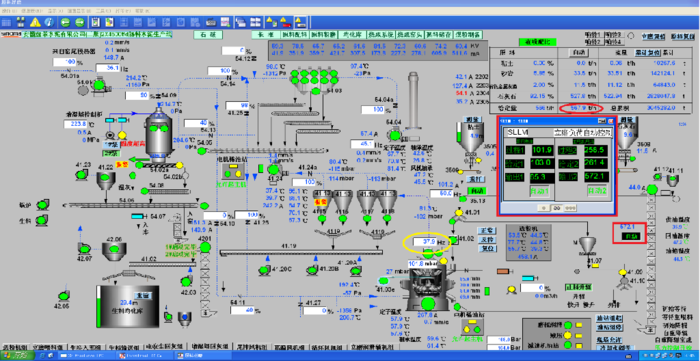This screenshot has height=361, width=700.
Task: Click the 复位 reset button
Action: pos(487,248)
